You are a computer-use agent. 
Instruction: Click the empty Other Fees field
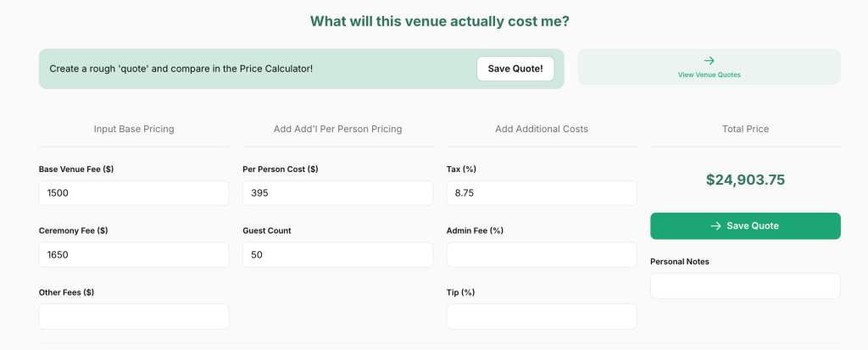pyautogui.click(x=134, y=316)
